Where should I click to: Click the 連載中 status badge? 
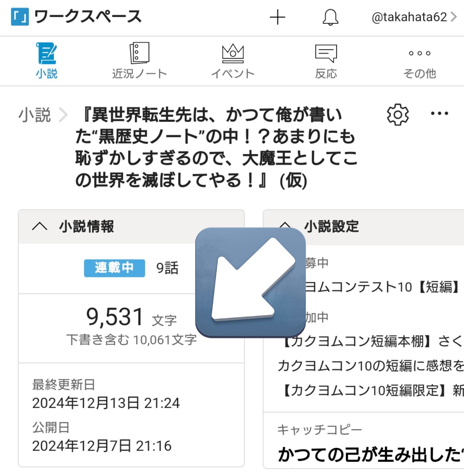click(114, 268)
